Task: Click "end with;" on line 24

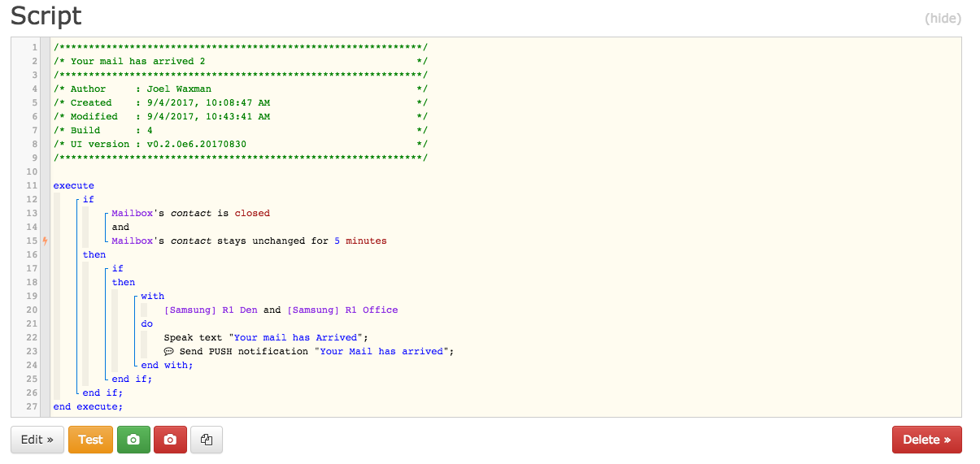Action: (167, 365)
